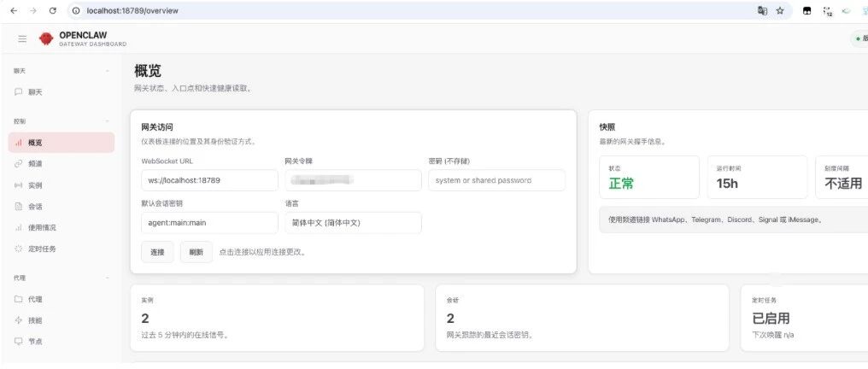868x369 pixels.
Task: Open the extension icon with the 12 badge
Action: pyautogui.click(x=828, y=11)
